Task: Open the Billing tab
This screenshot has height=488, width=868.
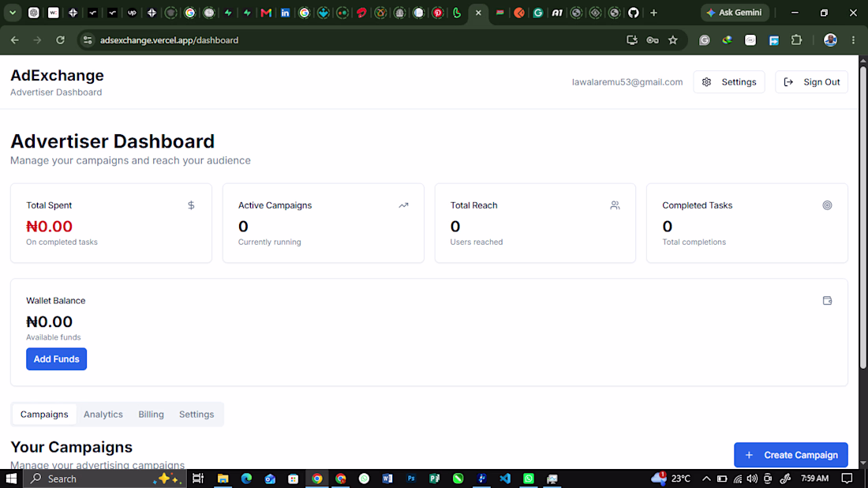Action: 152,415
